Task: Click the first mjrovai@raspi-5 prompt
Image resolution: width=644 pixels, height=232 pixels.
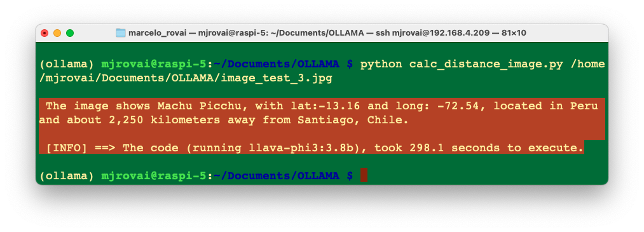Action: tap(154, 64)
